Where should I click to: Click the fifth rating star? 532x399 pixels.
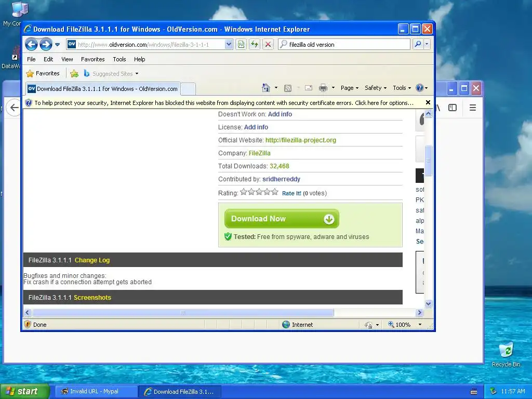275,192
